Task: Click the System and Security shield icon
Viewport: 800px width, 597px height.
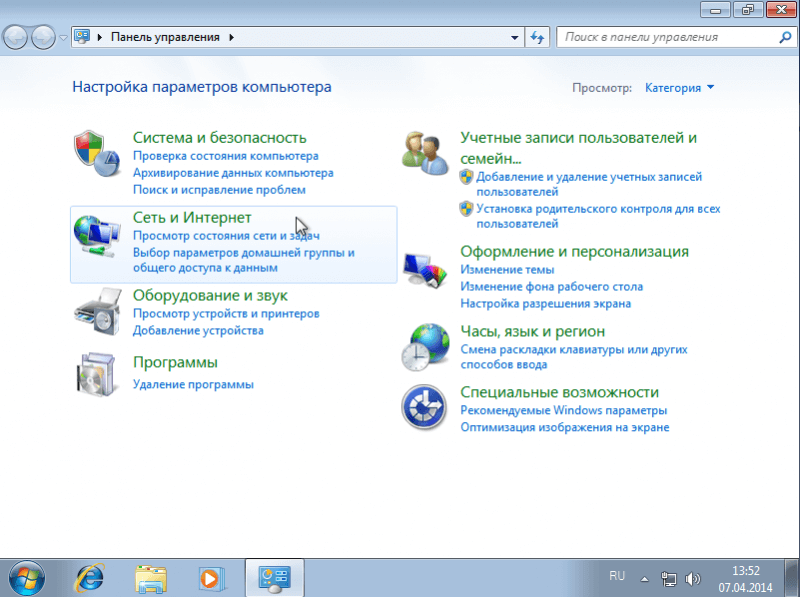Action: tap(97, 154)
